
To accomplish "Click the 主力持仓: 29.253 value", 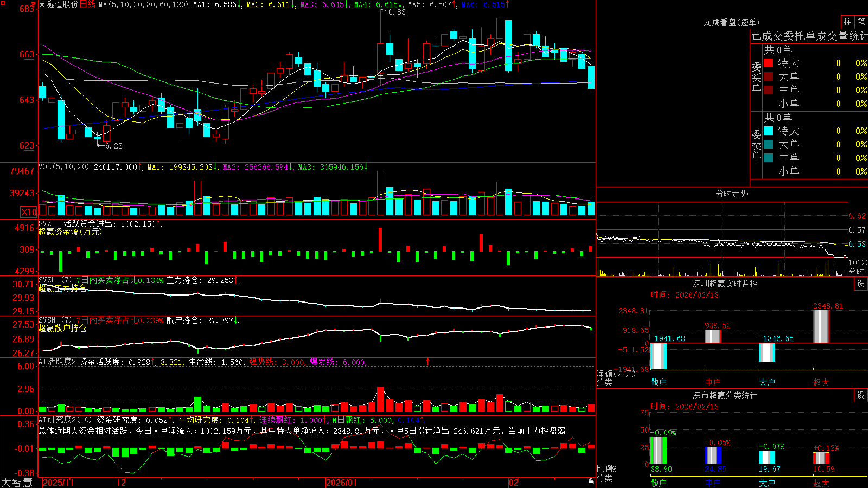I will (200, 280).
